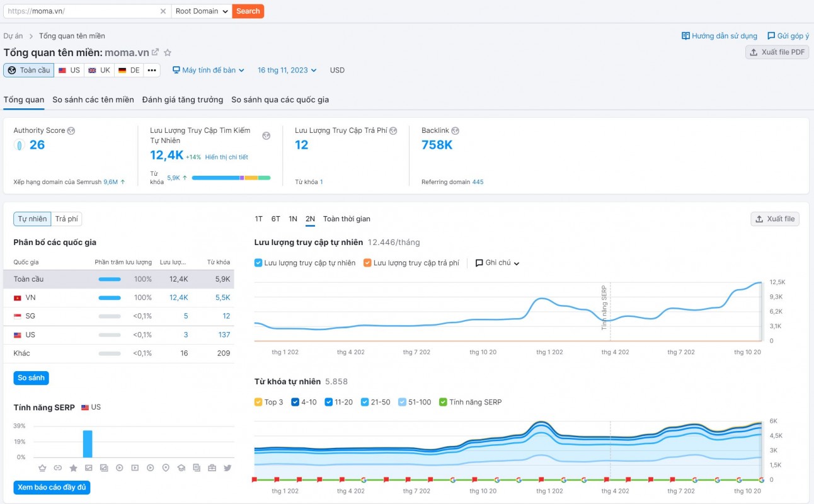Switch to the So sánh các tên miền tab
The height and width of the screenshot is (504, 814).
93,100
